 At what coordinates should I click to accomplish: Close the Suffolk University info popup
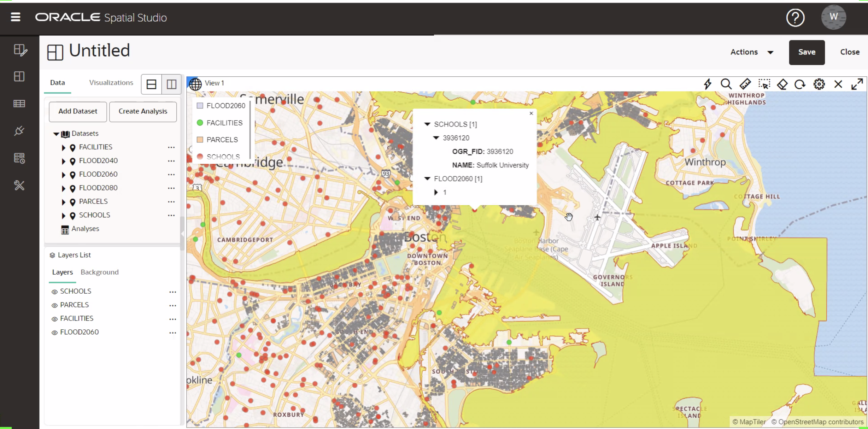coord(531,113)
